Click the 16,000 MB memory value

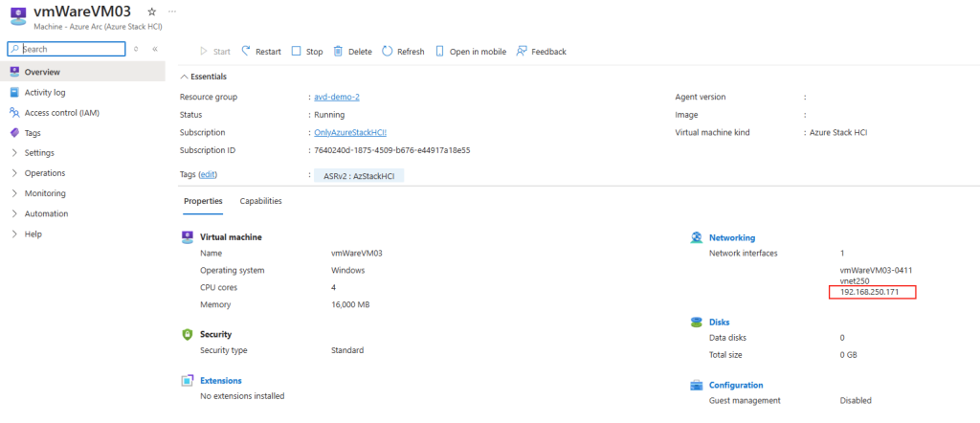[352, 304]
